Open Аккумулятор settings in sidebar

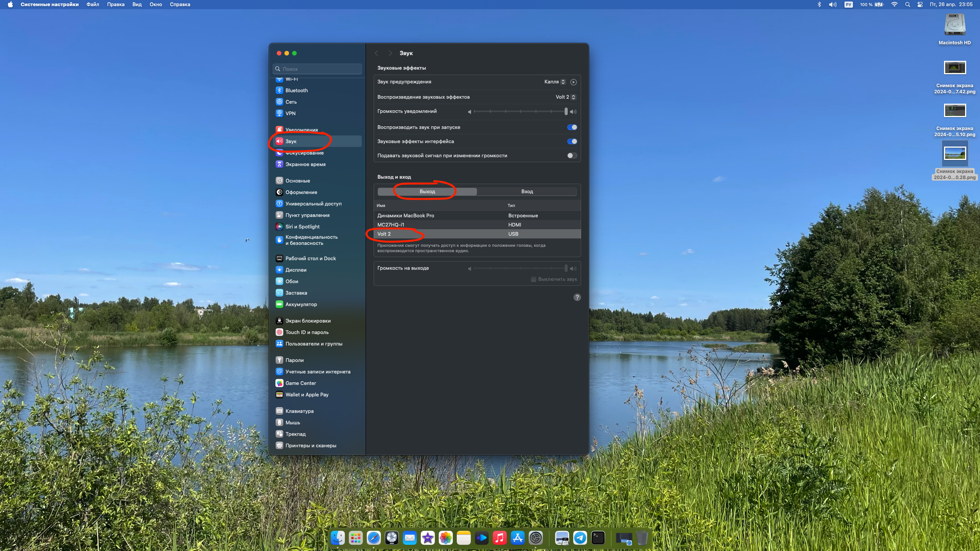pyautogui.click(x=301, y=304)
